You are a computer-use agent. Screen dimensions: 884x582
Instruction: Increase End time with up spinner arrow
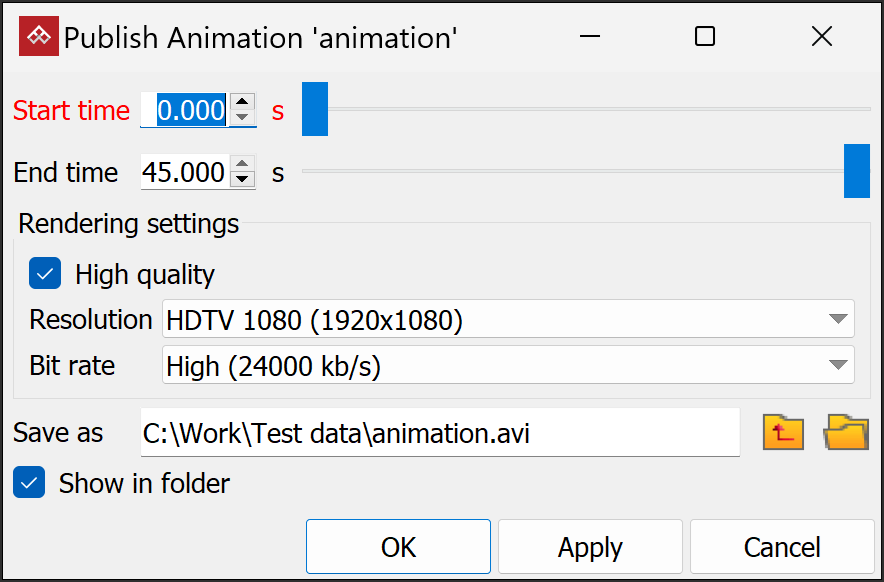coord(242,164)
